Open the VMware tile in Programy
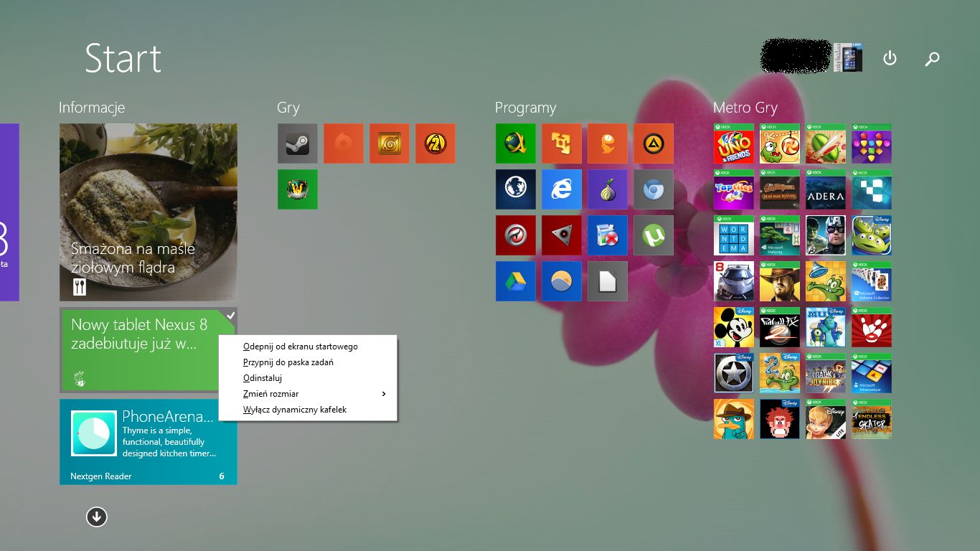The image size is (980, 551). point(562,143)
